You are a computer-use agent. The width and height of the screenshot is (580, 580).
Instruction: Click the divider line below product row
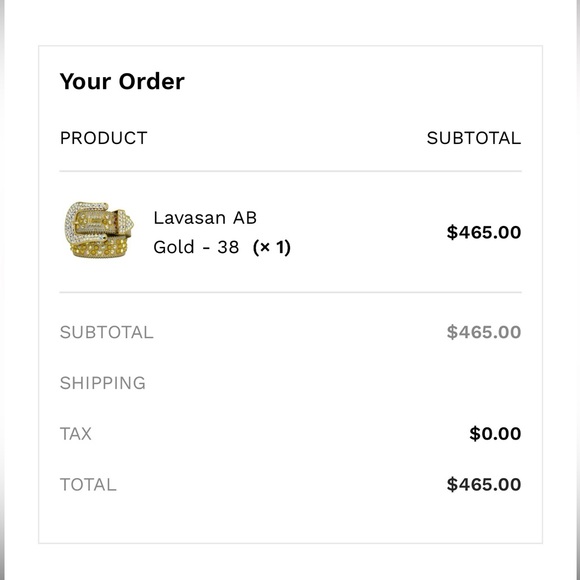pyautogui.click(x=290, y=292)
